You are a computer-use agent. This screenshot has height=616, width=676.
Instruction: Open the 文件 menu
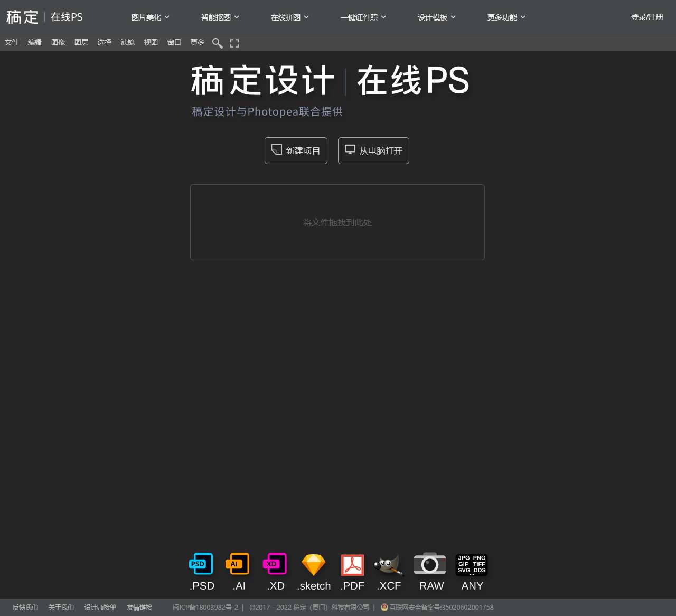point(11,42)
